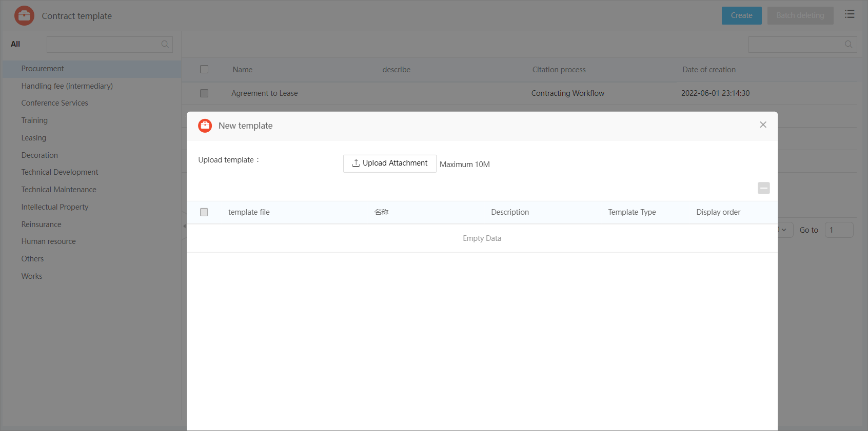
Task: Click the right table search magnifier icon
Action: coord(849,45)
